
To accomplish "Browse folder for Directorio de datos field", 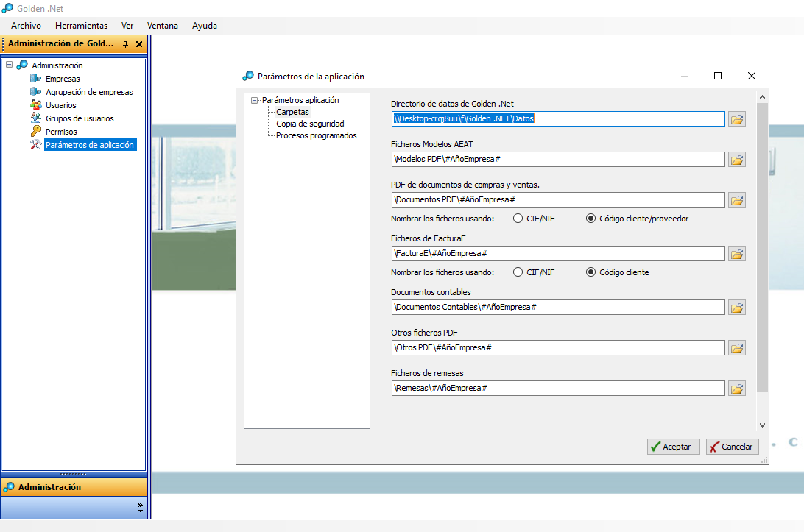I will (x=736, y=119).
